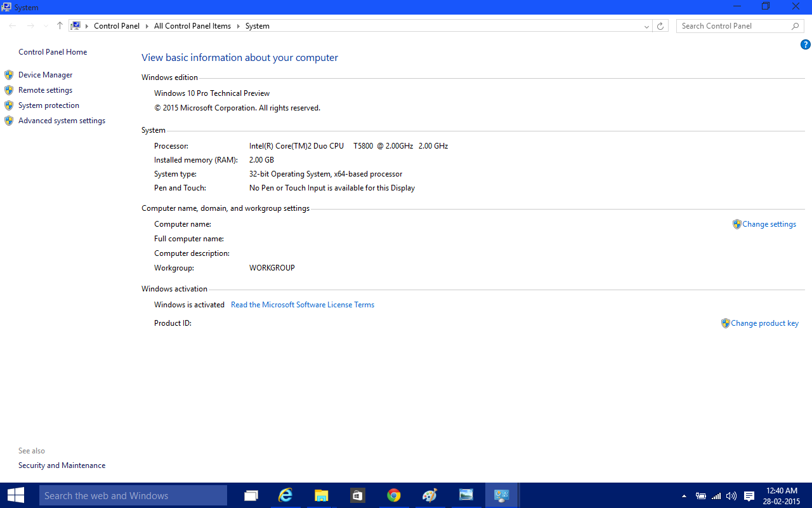Click 'Windows 10 Pro Technical Preview' text
This screenshot has width=812, height=508.
pos(212,93)
